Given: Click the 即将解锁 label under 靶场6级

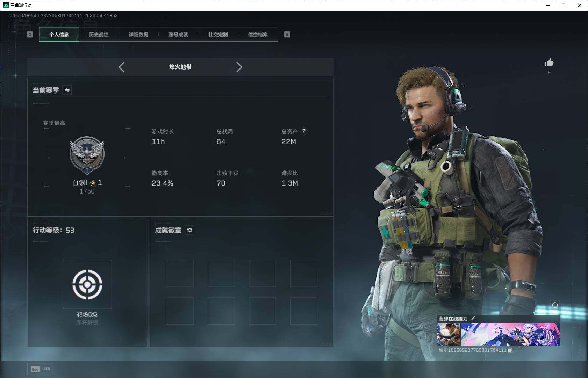Looking at the screenshot, I should click(87, 322).
